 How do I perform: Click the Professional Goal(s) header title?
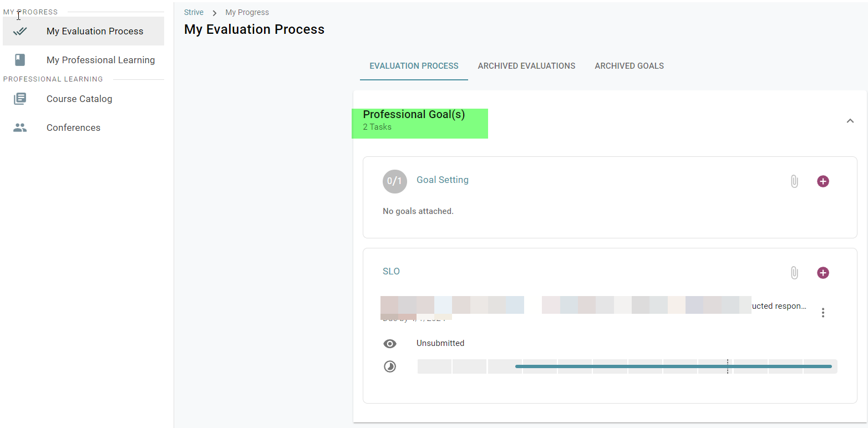[x=414, y=115]
